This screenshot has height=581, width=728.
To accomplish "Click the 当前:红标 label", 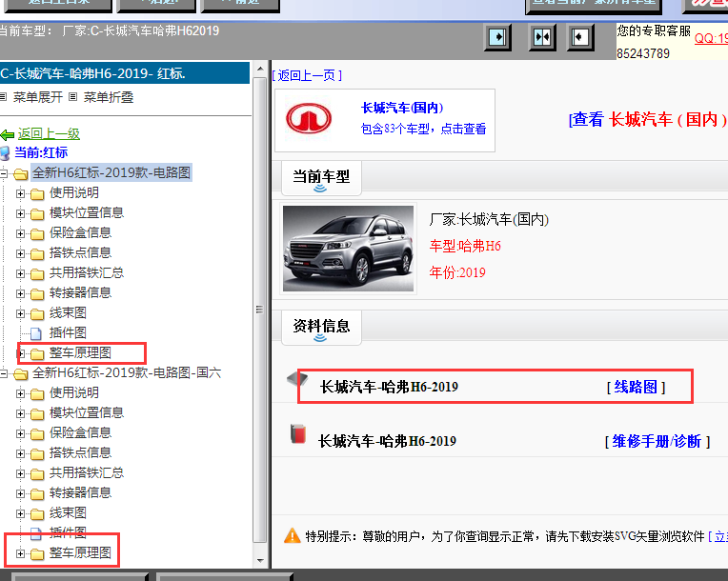I will [41, 152].
